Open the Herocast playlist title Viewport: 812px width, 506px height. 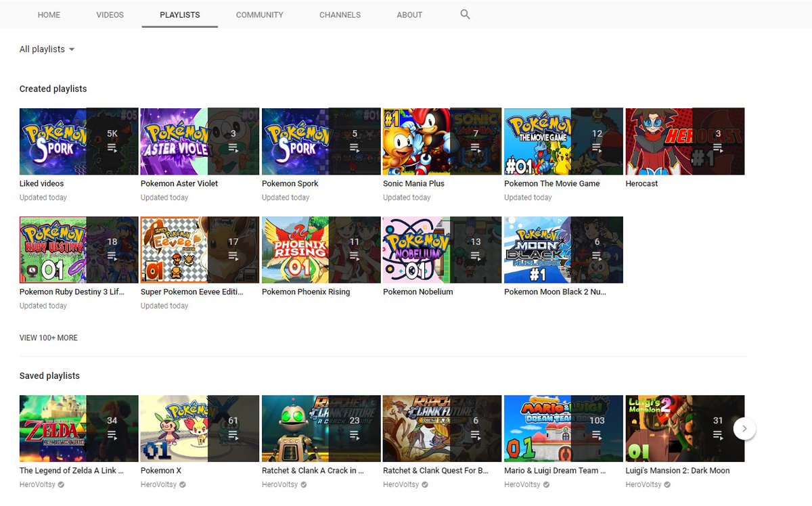(x=641, y=183)
